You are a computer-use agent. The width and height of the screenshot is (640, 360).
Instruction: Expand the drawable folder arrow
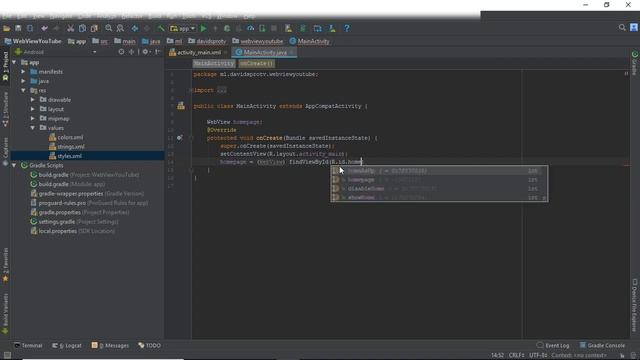coord(33,100)
